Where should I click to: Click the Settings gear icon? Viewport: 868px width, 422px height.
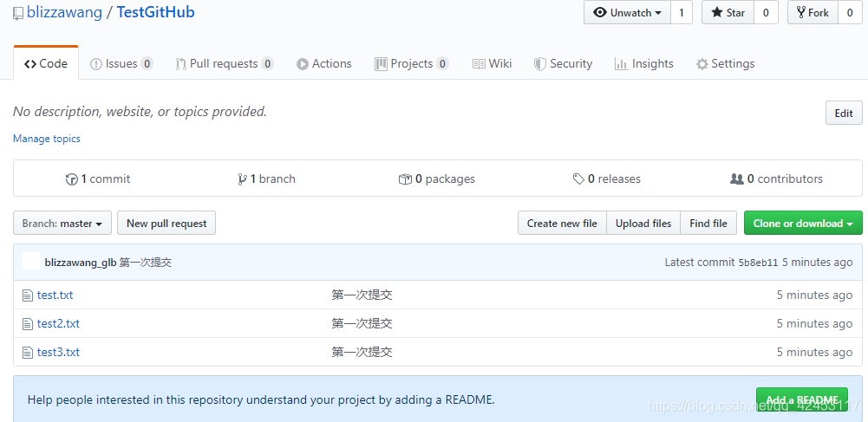point(702,64)
